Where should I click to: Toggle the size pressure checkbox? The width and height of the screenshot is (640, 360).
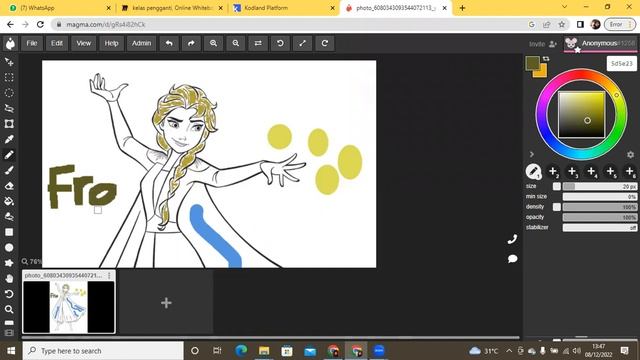557,186
